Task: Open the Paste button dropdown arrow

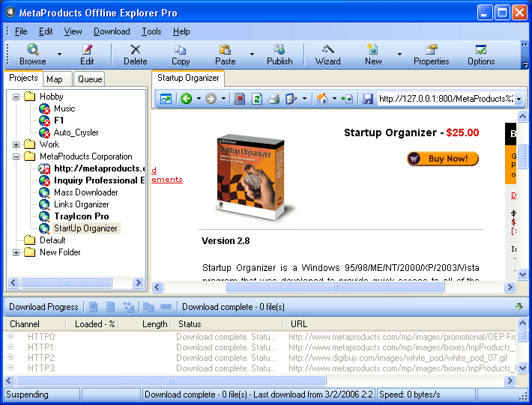Action: [x=252, y=54]
